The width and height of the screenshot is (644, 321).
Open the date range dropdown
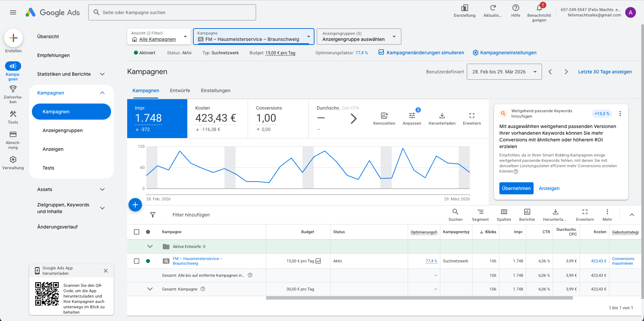pos(504,72)
